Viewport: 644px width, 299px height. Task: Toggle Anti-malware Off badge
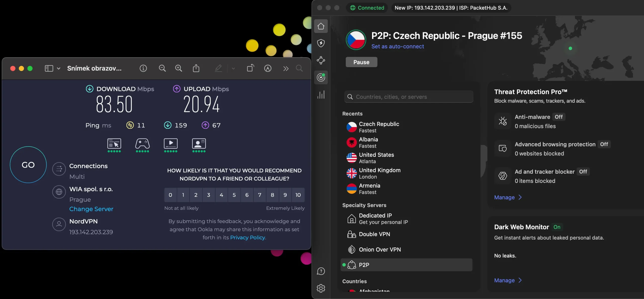click(x=558, y=117)
